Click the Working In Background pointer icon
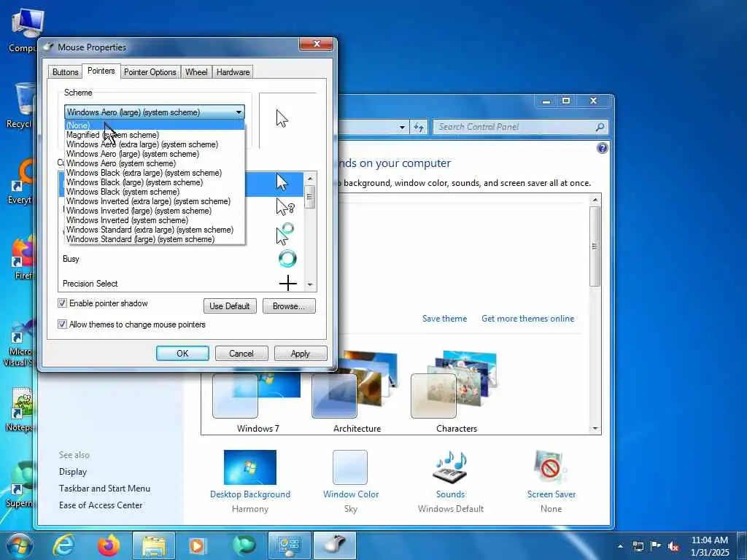 (x=285, y=233)
